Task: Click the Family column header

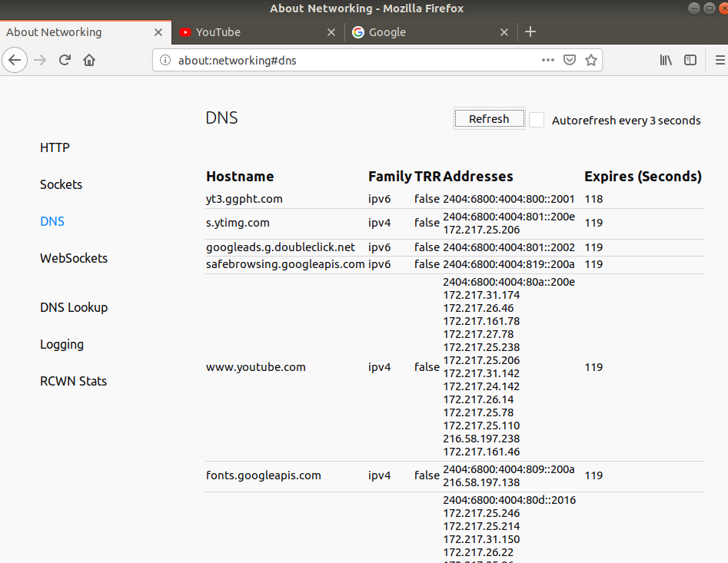Action: [x=390, y=176]
